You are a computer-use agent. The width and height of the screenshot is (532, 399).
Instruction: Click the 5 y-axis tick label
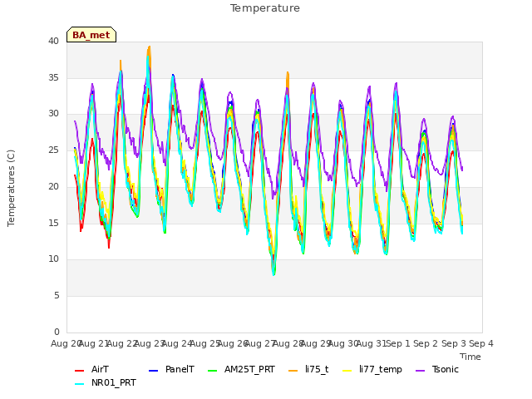(57, 296)
